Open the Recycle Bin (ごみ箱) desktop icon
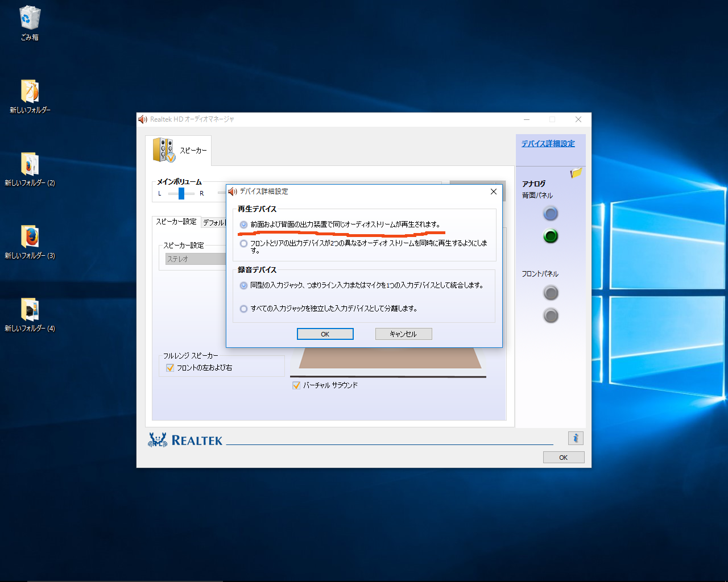Screen dimensions: 728x582 [x=30, y=23]
